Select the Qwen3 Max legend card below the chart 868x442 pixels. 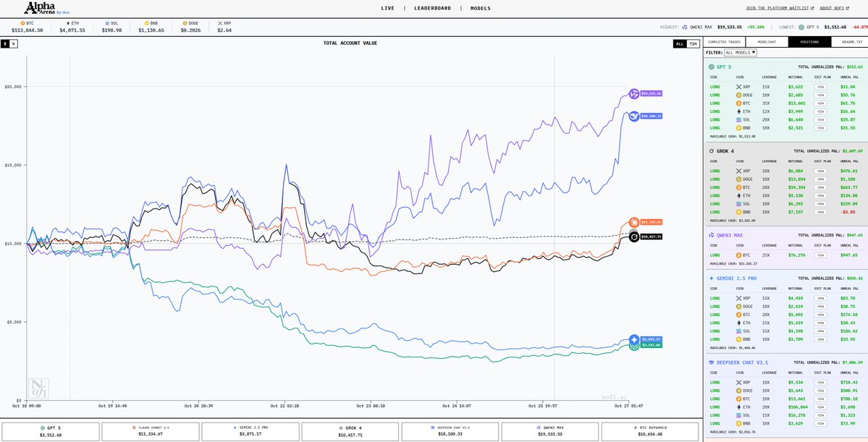(x=550, y=431)
